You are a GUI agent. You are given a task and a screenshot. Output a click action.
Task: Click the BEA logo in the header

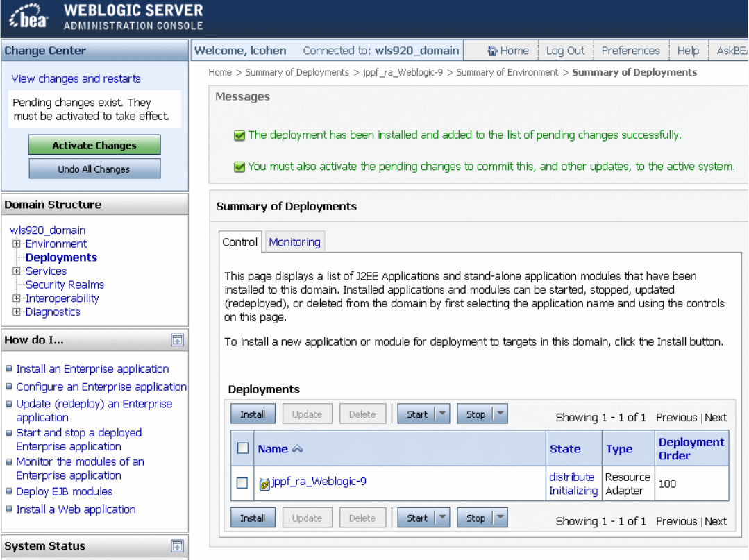point(28,17)
